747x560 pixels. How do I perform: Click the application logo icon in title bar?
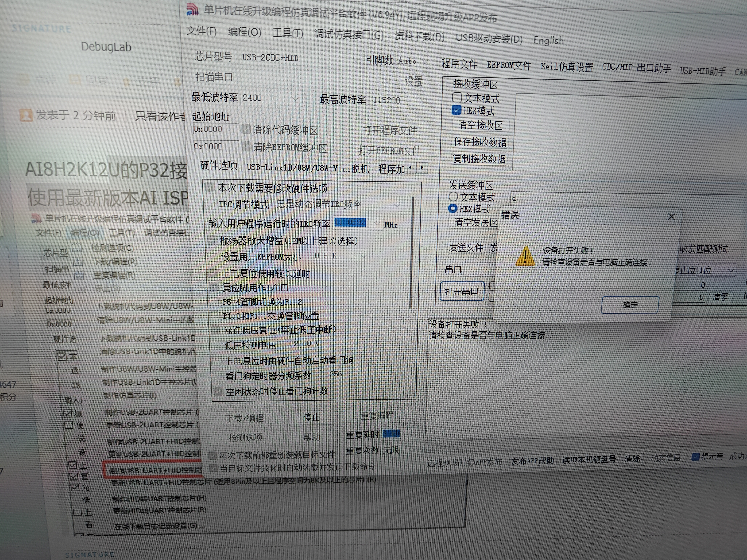192,9
